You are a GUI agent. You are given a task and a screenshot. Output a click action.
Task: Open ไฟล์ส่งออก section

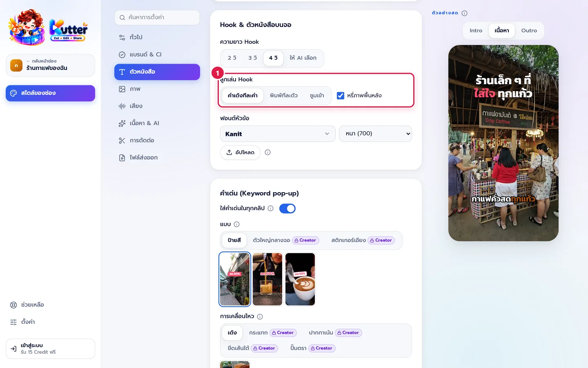(x=157, y=157)
